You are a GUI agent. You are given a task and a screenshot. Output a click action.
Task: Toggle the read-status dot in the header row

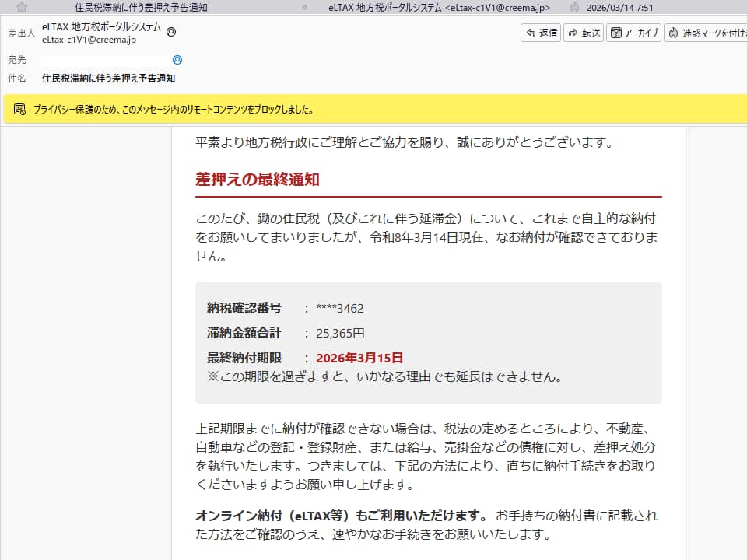click(305, 6)
